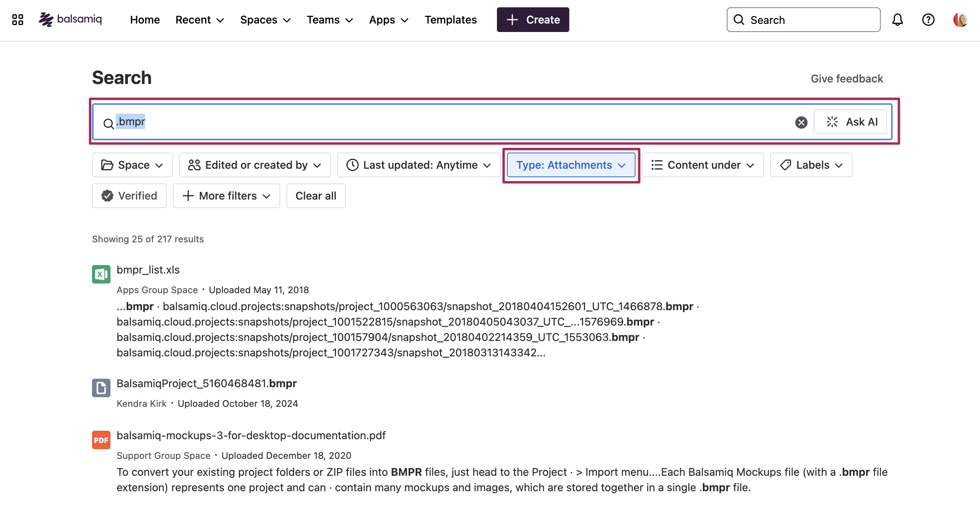The width and height of the screenshot is (980, 507).
Task: Open the notifications bell
Action: tap(897, 20)
